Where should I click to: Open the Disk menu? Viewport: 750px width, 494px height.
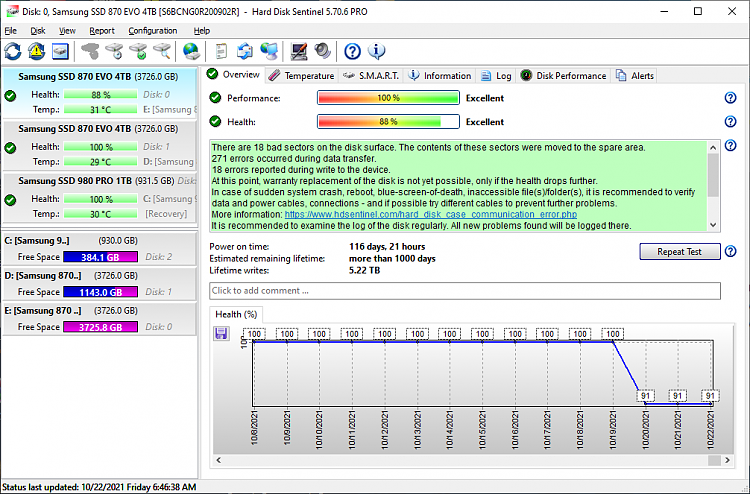pyautogui.click(x=38, y=31)
